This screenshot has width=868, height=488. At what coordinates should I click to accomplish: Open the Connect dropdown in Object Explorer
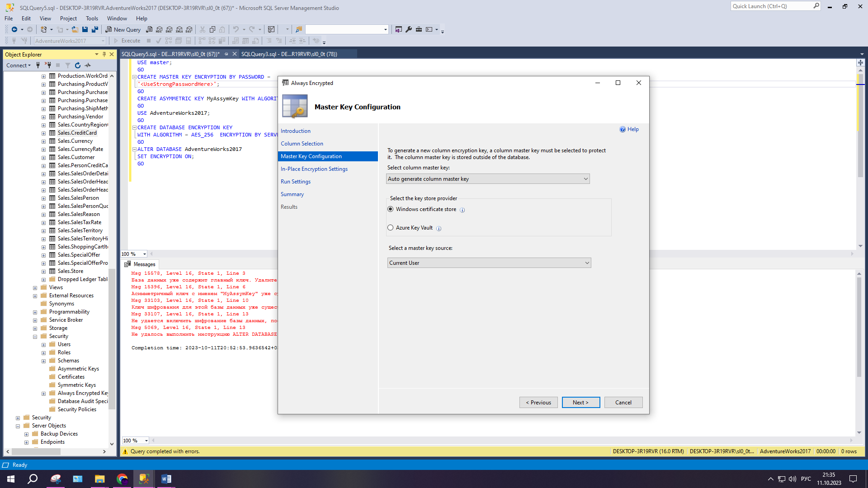19,66
